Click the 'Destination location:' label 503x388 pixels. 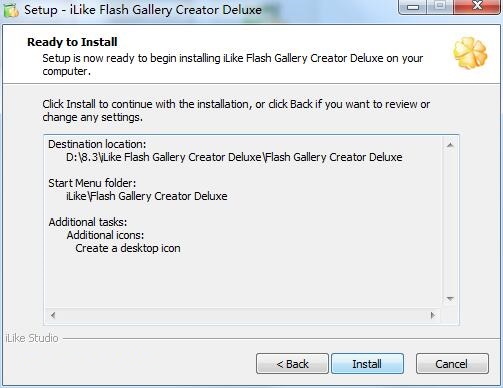pos(97,144)
